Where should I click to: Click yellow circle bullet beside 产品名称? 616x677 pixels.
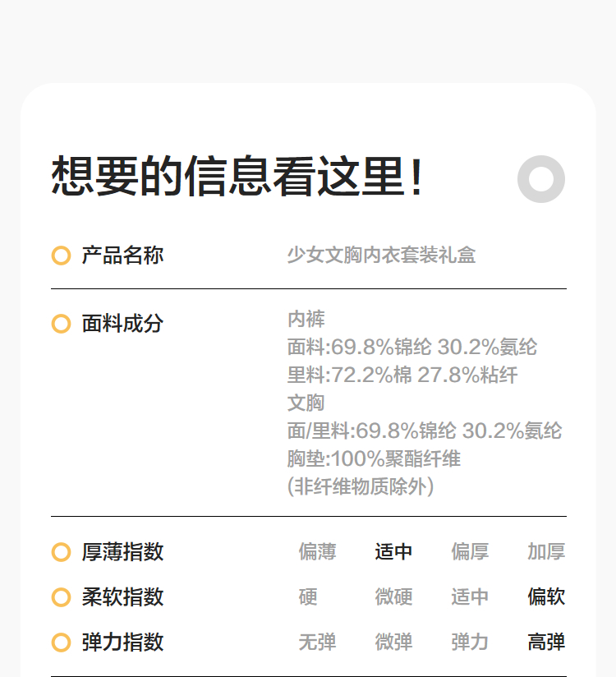coord(61,256)
